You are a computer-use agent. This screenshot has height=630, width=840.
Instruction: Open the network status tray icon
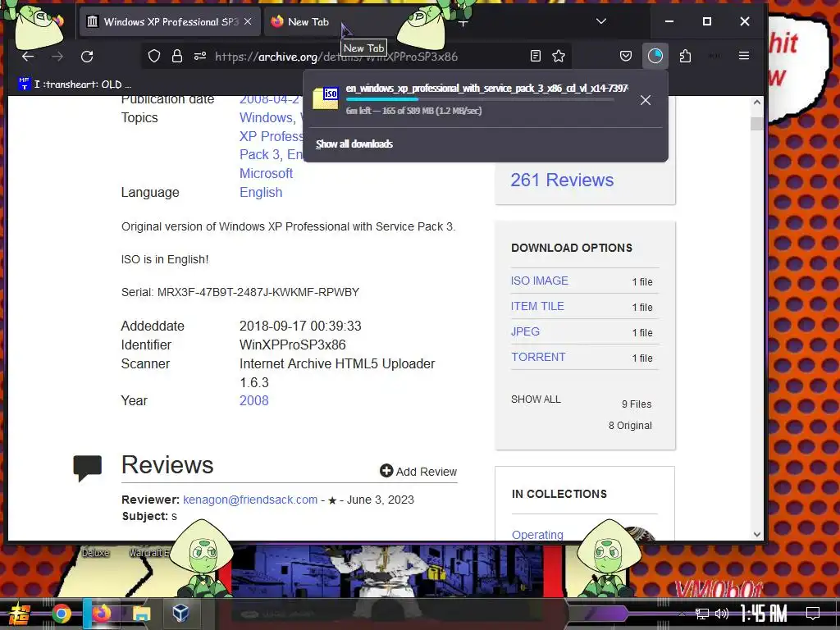pos(702,614)
